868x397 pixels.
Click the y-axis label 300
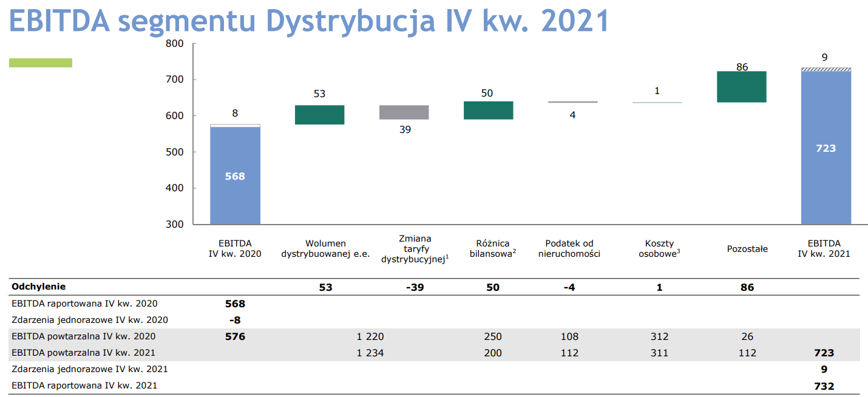pyautogui.click(x=174, y=224)
